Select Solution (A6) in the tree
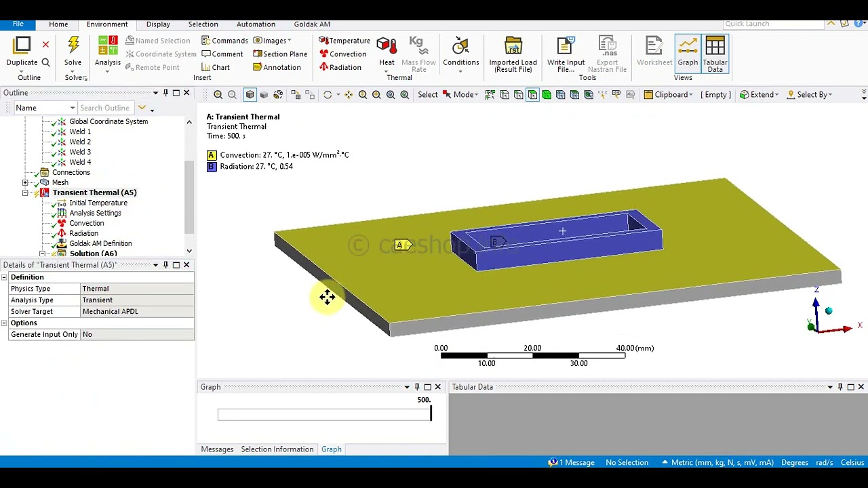The width and height of the screenshot is (868, 488). tap(93, 253)
